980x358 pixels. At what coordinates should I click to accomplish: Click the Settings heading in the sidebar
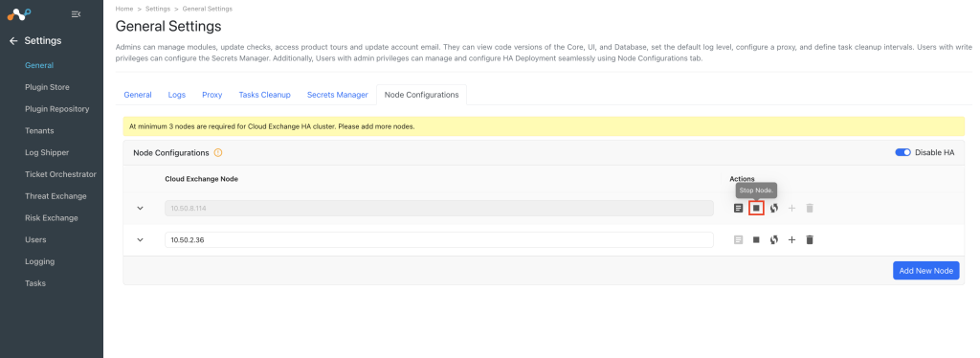(42, 40)
